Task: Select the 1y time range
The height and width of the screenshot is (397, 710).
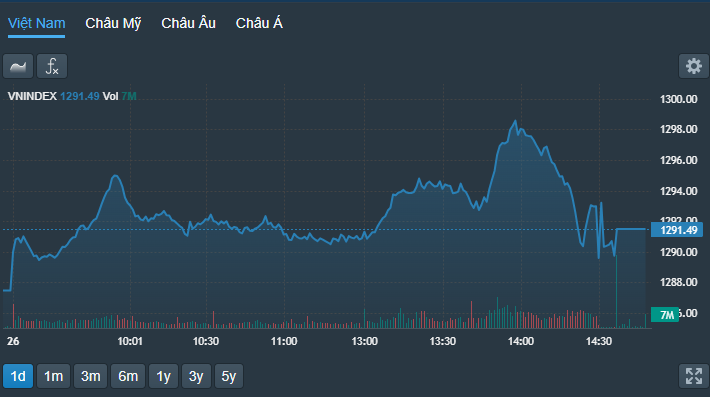Action: pos(163,376)
